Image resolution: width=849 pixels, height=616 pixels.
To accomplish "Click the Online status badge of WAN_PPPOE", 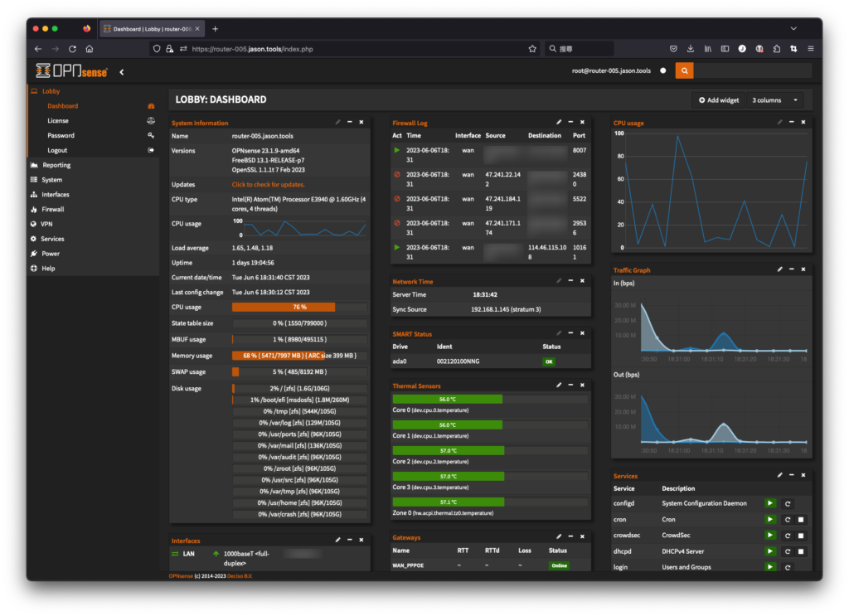I will tap(559, 565).
